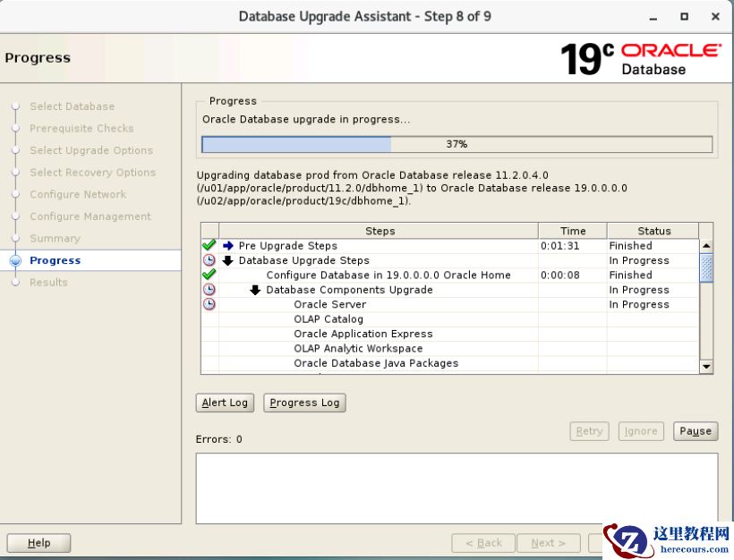Click the errors message text area

(457, 488)
